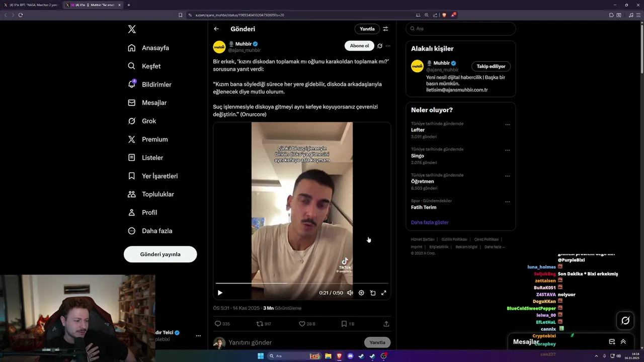Viewport: 644px width, 362px height.
Task: Go to Mesajlar in the sidebar
Action: click(x=147, y=103)
